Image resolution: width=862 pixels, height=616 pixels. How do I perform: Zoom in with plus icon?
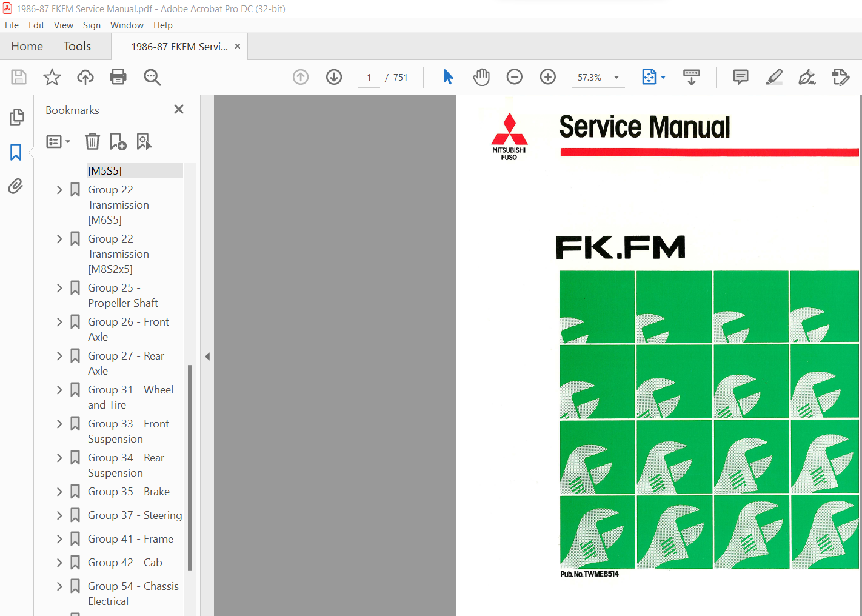548,77
